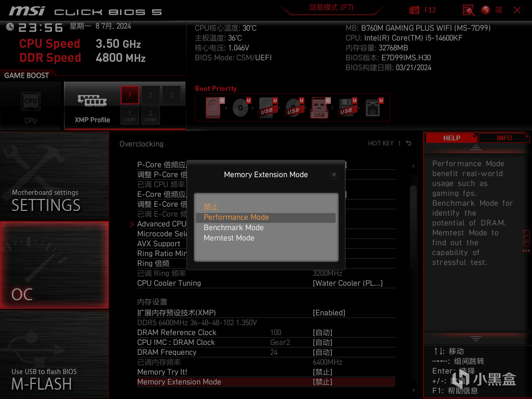Open DRAM Frequency 自动 dropdown
532x399 pixels.
tap(322, 352)
